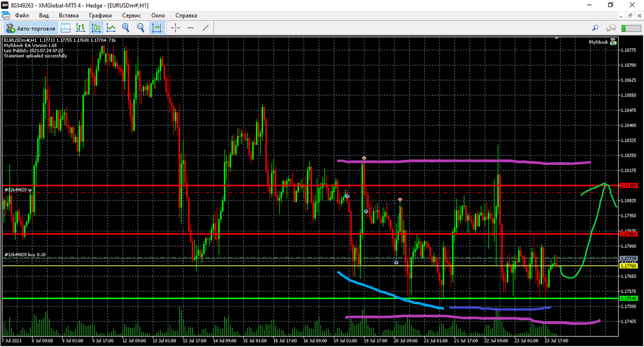Click the Myfibook expert advisor icon

coord(613,42)
